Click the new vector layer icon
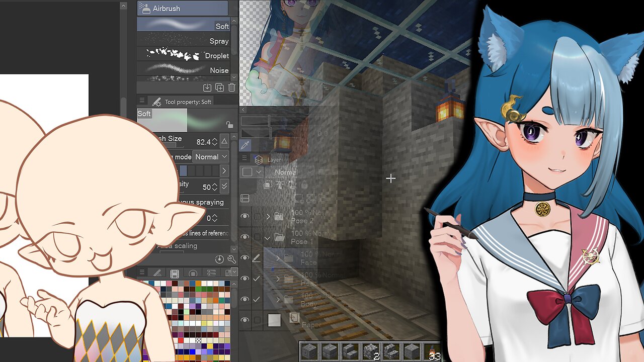Viewport: 644px width, 362px height. point(311,198)
